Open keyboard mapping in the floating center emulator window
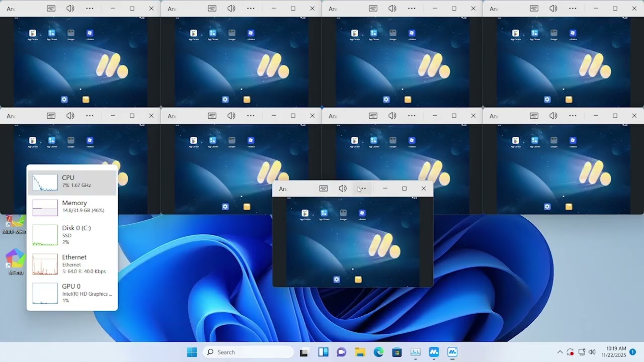 (324, 189)
